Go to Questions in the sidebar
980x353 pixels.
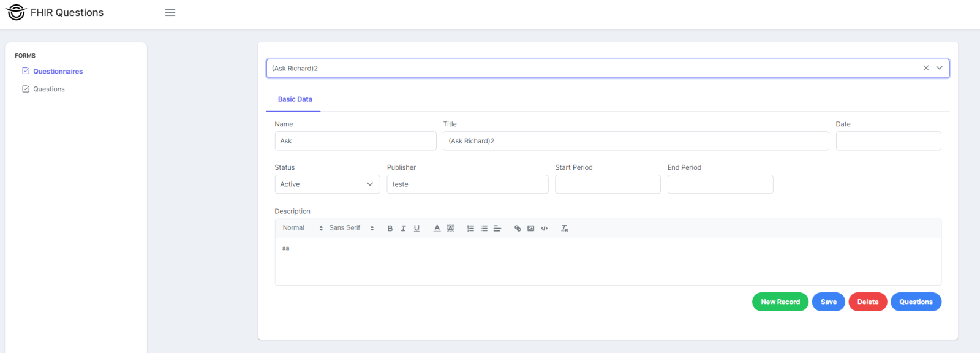click(48, 89)
